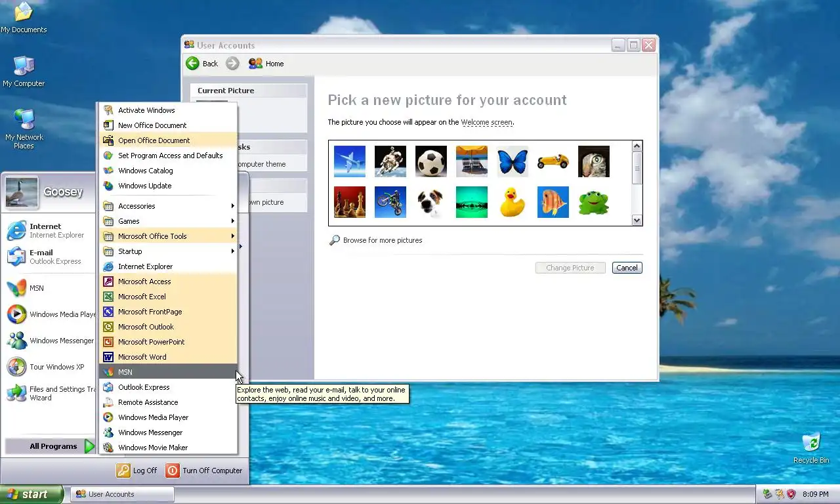
Task: Select My Computer desktop icon
Action: click(x=24, y=71)
